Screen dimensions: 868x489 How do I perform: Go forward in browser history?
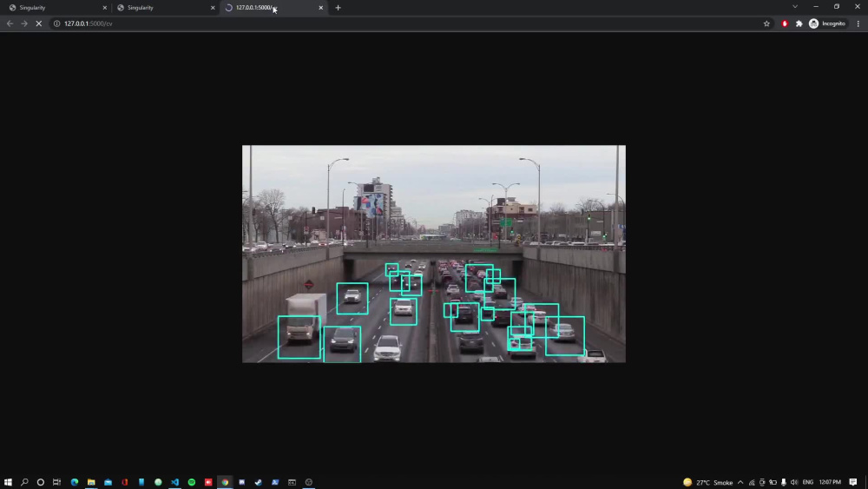[x=24, y=23]
